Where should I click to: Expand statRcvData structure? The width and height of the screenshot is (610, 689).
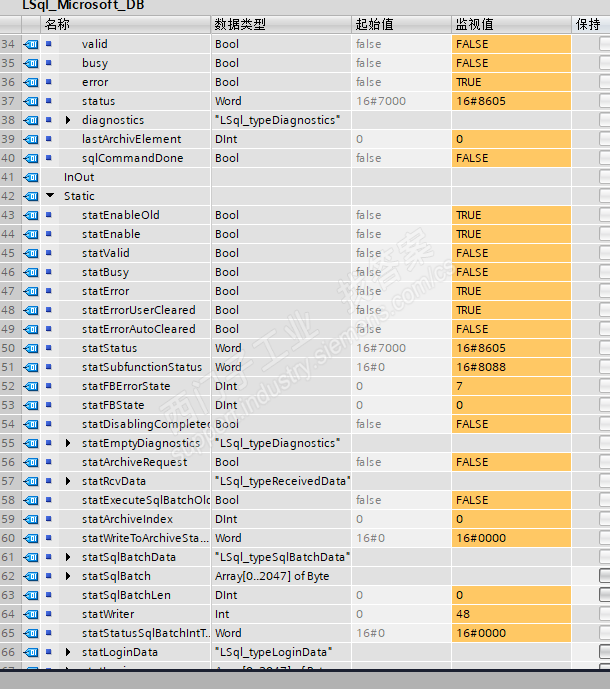68,481
